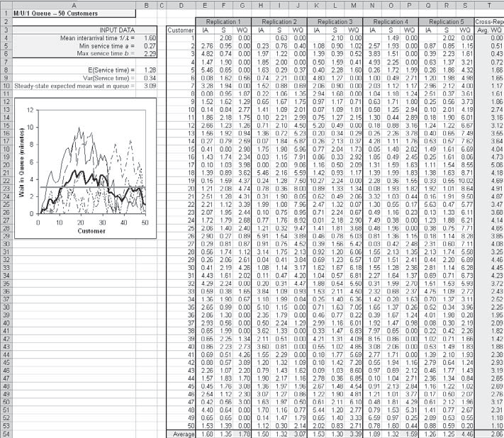The height and width of the screenshot is (438, 504).
Task: Click customer number 50 cell
Action: (181, 426)
